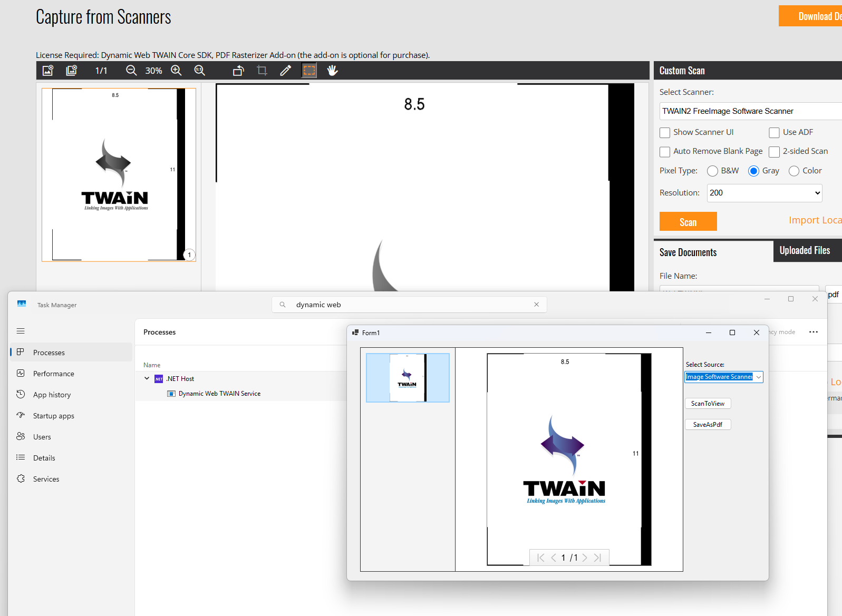Click the .NET Host process icon
The height and width of the screenshot is (616, 842).
[159, 379]
